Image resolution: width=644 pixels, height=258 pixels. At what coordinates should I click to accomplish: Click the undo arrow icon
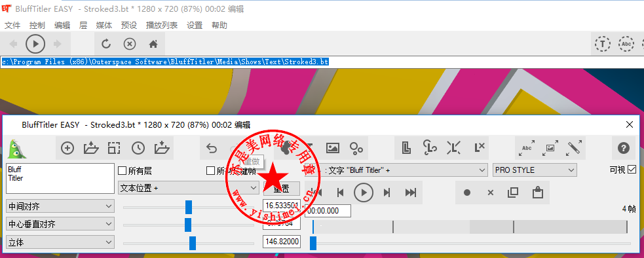click(x=212, y=148)
